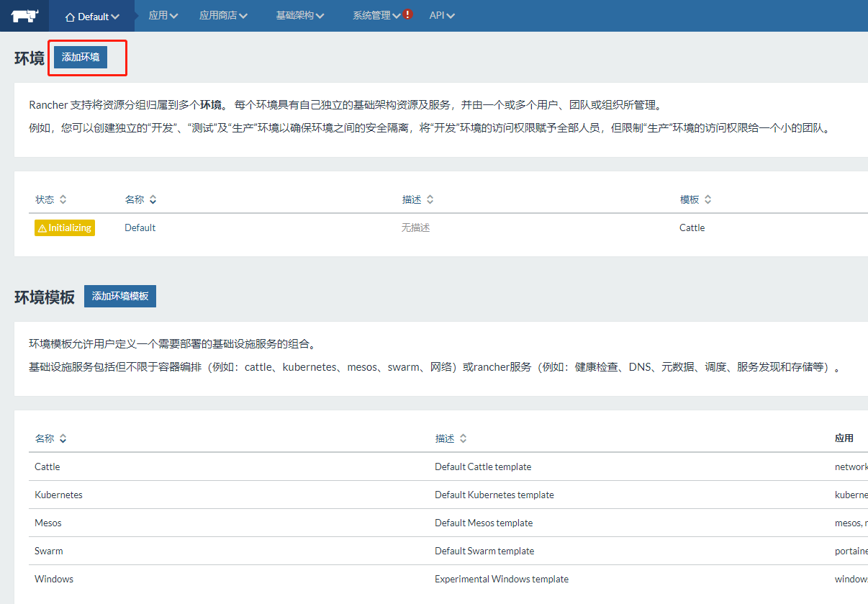868x604 pixels.
Task: Click the Initializing status badge
Action: click(65, 227)
